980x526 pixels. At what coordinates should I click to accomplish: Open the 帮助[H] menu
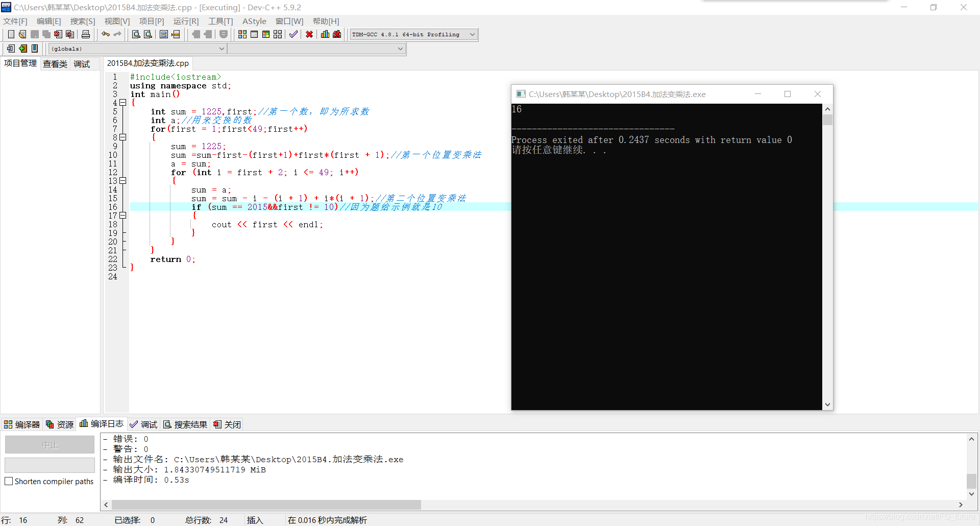click(x=326, y=21)
